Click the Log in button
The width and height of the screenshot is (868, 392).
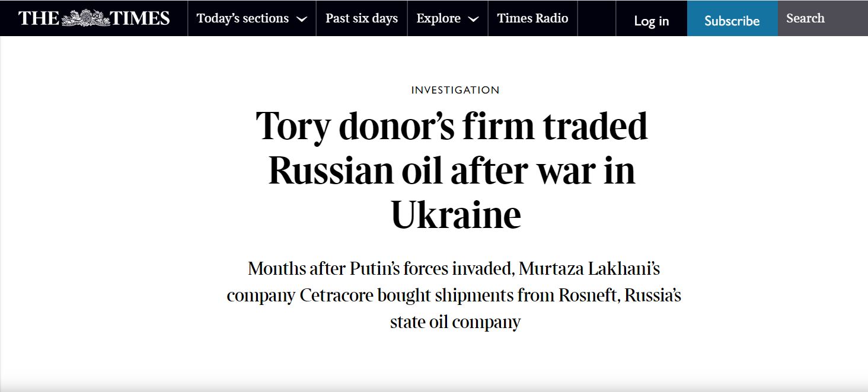pos(651,21)
